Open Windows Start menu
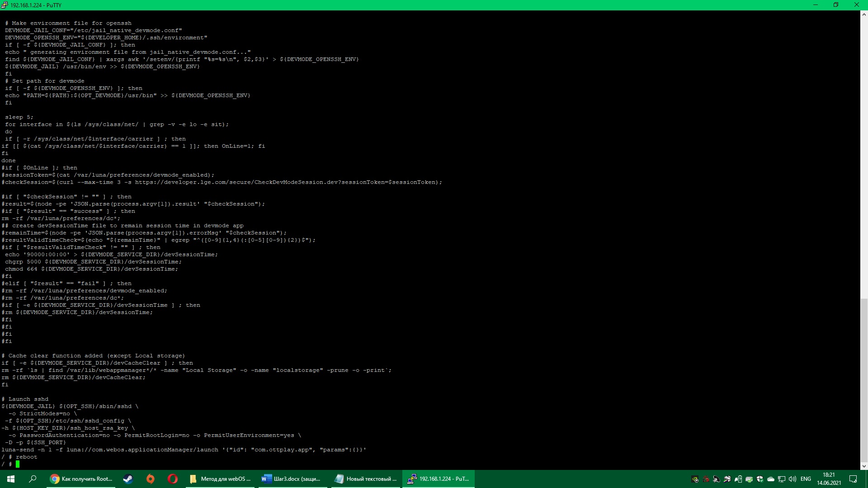Screen dimensions: 868x488 pyautogui.click(x=11, y=479)
